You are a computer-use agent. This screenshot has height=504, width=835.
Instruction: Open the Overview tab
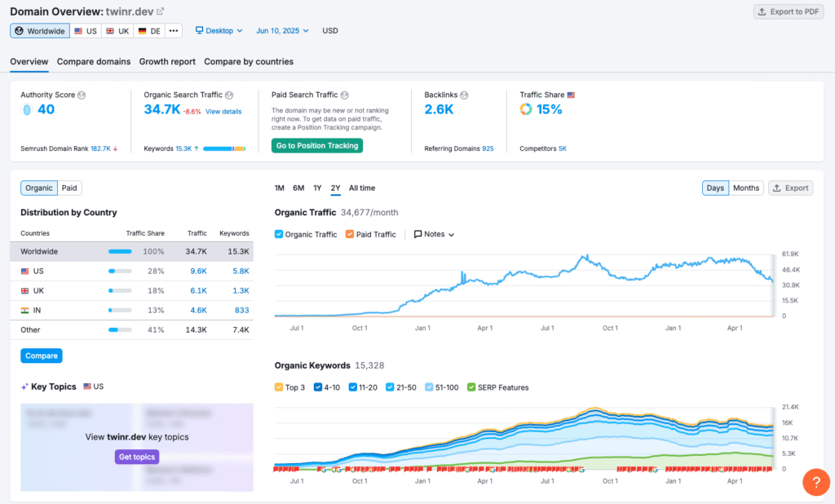pyautogui.click(x=29, y=62)
